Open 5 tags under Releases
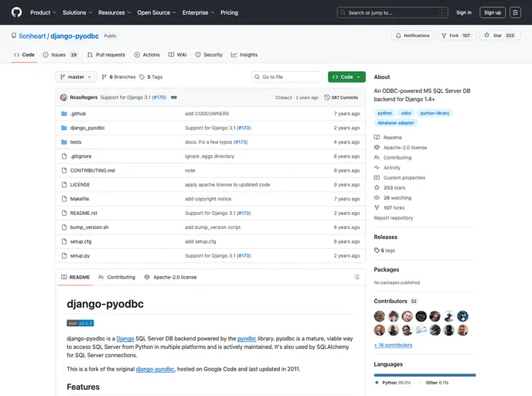The image size is (532, 396). (385, 251)
